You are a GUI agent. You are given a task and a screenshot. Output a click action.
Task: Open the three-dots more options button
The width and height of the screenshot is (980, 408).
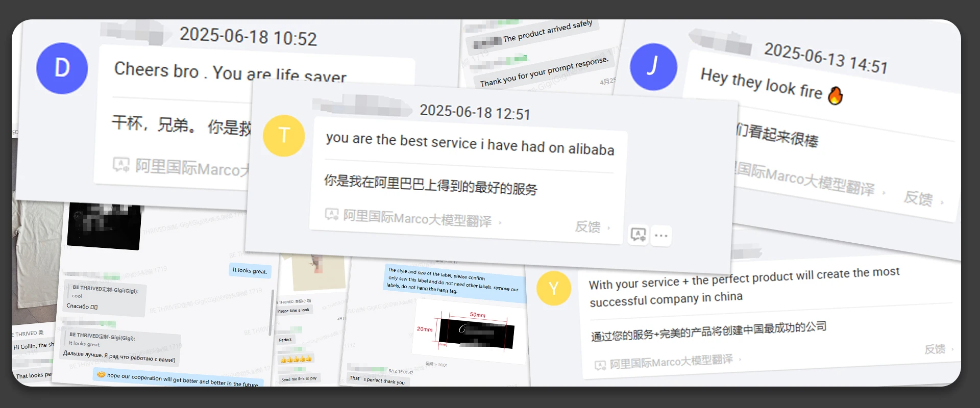click(x=661, y=236)
